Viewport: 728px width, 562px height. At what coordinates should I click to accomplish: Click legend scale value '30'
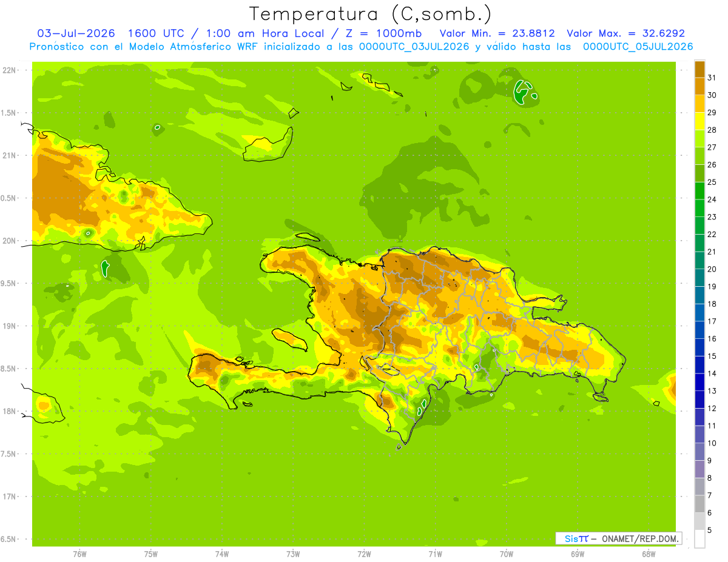tap(712, 95)
